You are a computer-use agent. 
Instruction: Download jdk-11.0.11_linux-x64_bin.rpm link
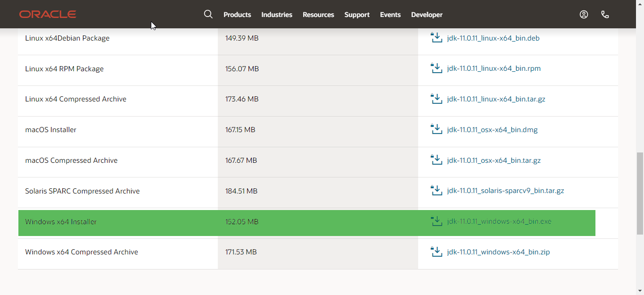(x=494, y=69)
